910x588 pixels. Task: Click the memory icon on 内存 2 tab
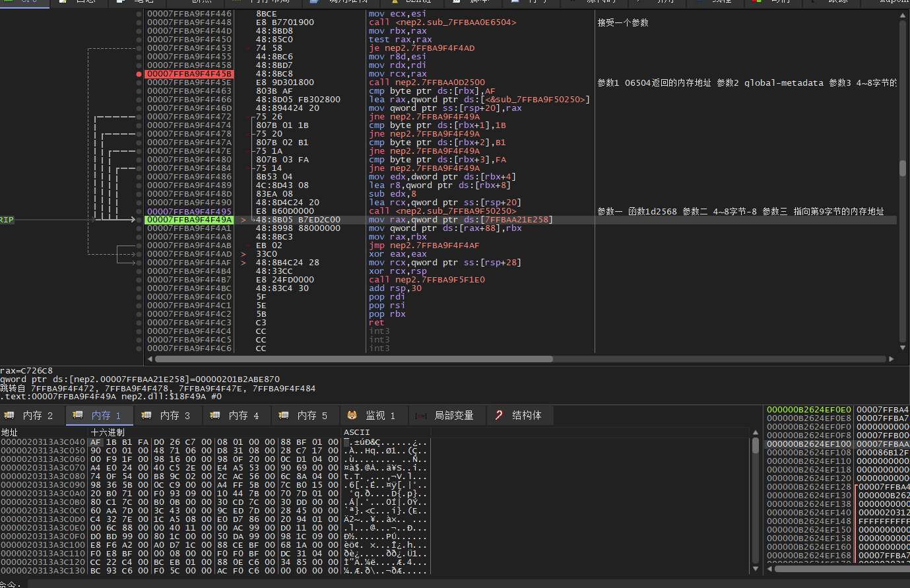coord(9,415)
